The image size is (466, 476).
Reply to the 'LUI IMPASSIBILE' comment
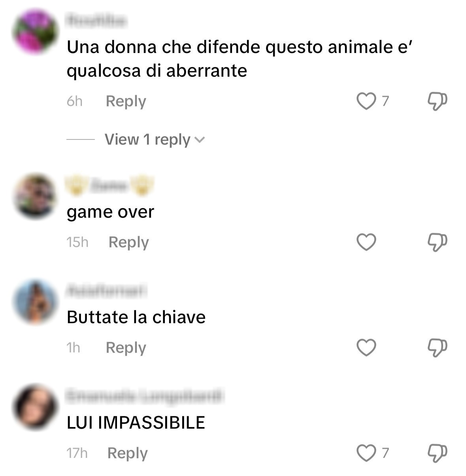(x=127, y=453)
